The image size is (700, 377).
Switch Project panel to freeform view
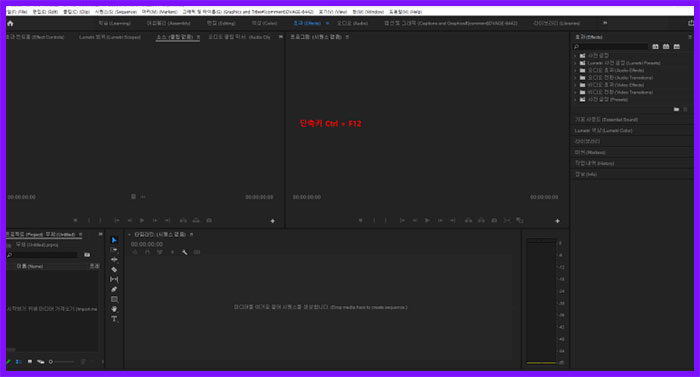point(41,362)
